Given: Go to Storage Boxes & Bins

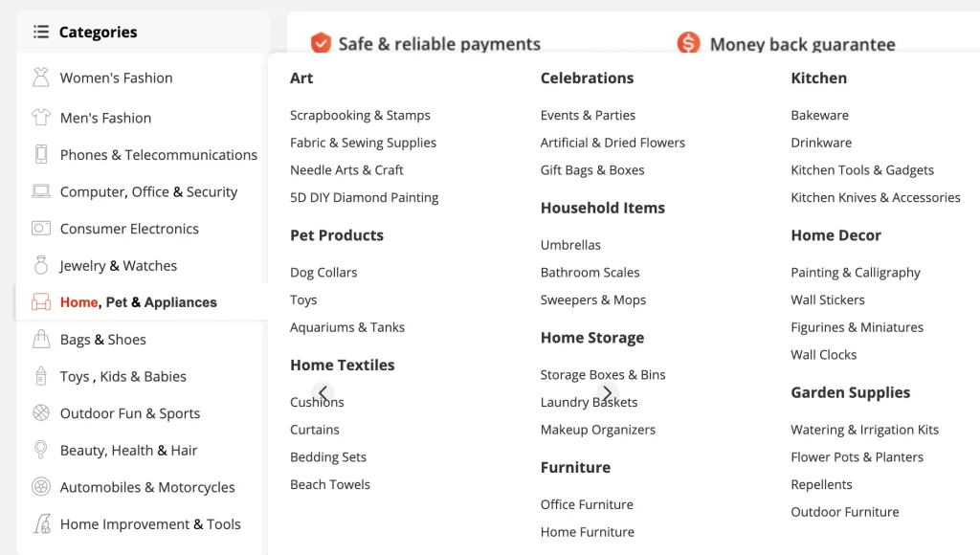Looking at the screenshot, I should tap(603, 374).
